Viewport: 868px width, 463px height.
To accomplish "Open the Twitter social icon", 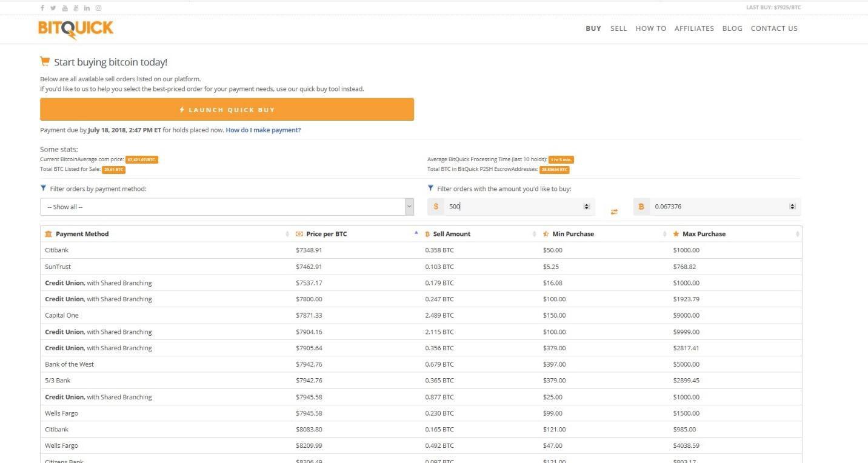I will 53,8.
